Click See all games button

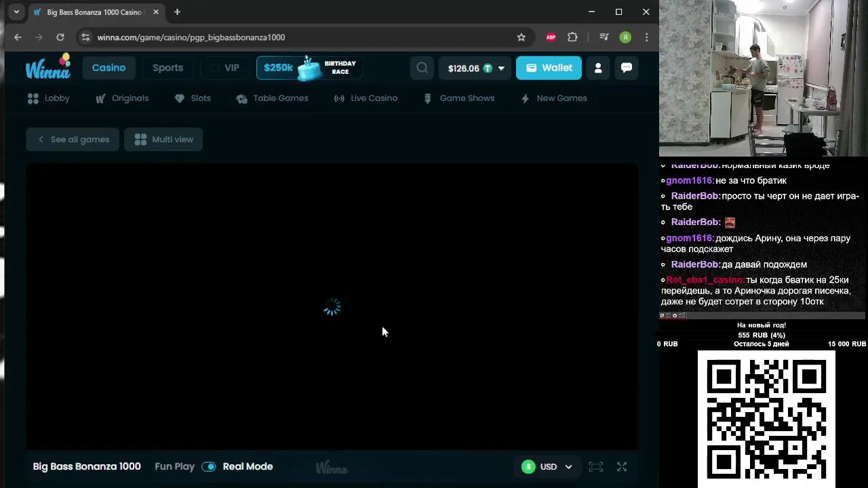[73, 140]
